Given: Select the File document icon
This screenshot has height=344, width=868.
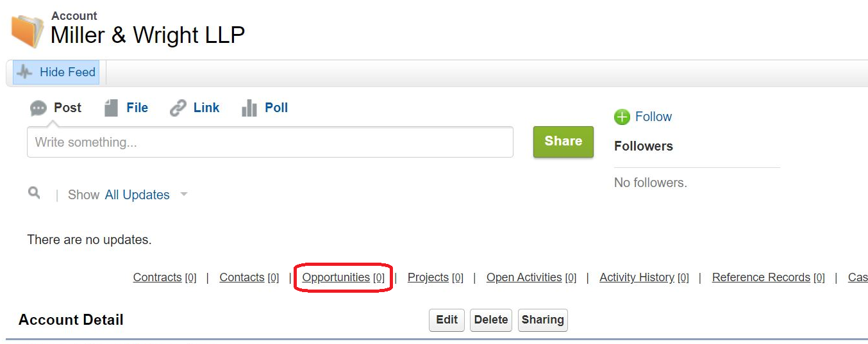Looking at the screenshot, I should [112, 108].
